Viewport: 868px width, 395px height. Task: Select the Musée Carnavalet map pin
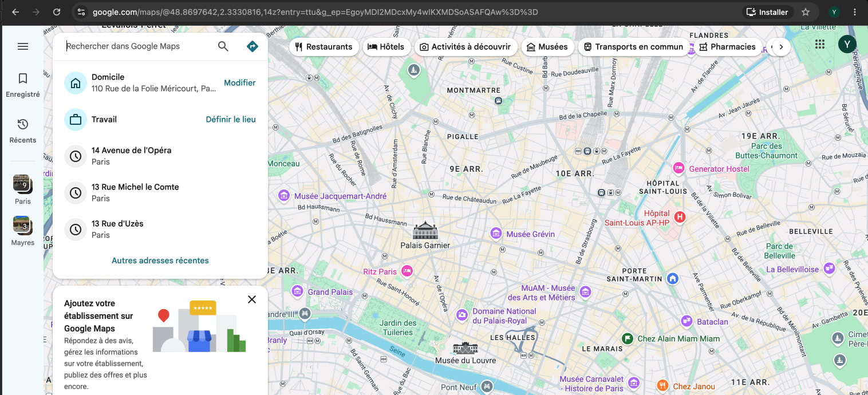[634, 382]
